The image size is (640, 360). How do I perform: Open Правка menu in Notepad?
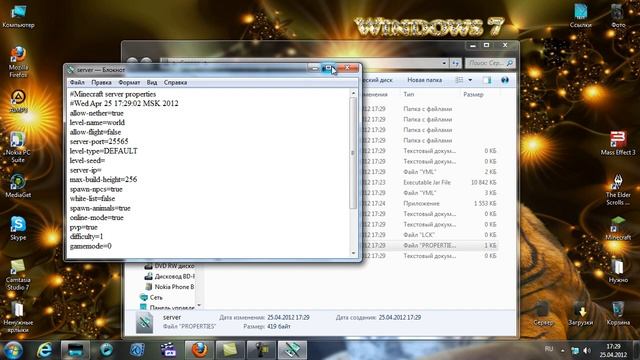click(x=101, y=82)
